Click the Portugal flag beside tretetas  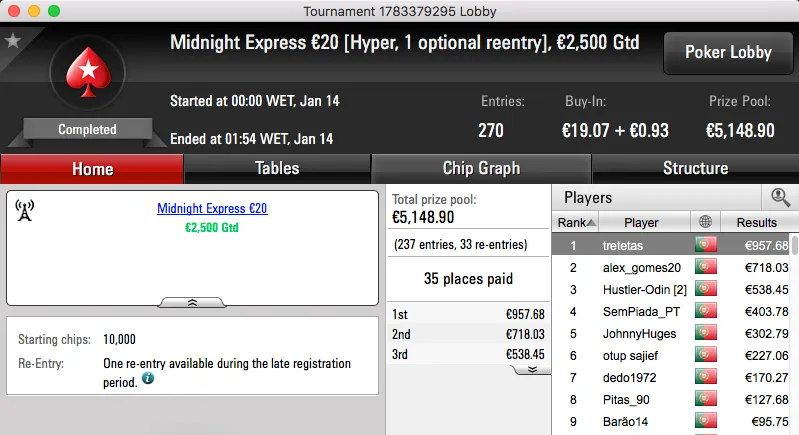[x=706, y=245]
